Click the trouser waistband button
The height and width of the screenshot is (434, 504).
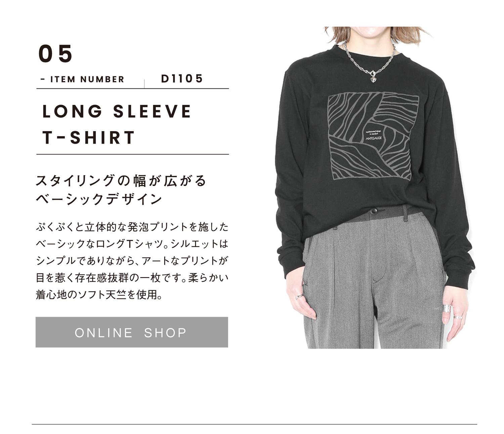[x=374, y=211]
